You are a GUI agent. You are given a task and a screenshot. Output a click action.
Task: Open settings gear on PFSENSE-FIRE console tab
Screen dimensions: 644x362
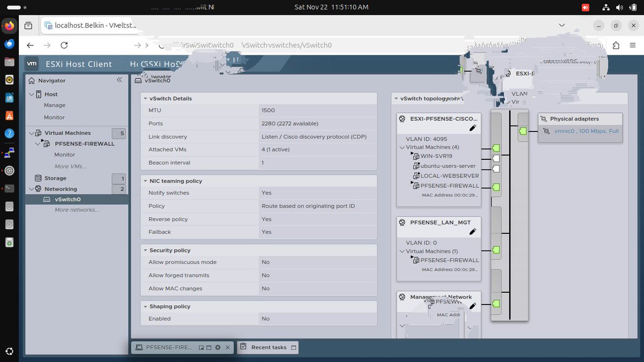(218, 348)
